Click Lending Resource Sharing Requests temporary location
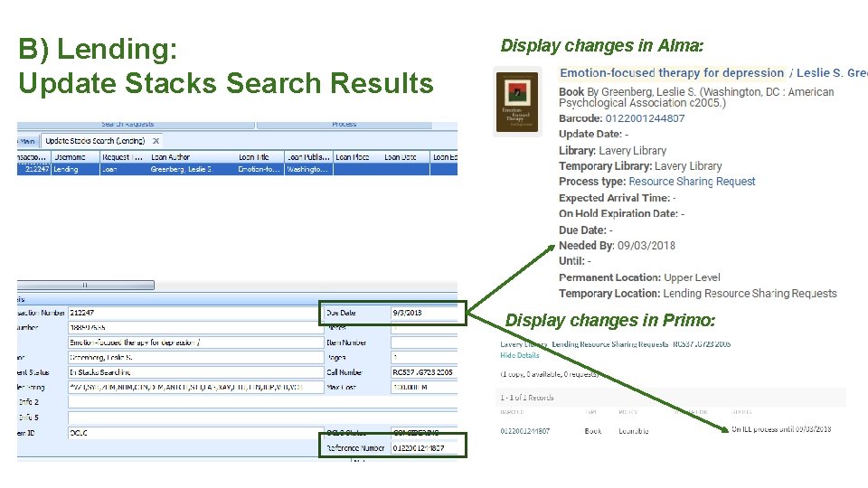Screen dimensions: 868x488 click(x=750, y=294)
